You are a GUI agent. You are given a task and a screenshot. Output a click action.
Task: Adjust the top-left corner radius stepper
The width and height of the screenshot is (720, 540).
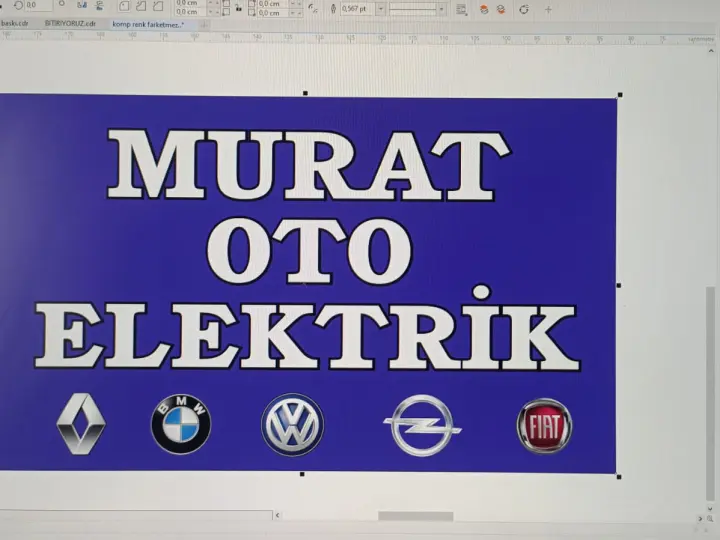[214, 3]
